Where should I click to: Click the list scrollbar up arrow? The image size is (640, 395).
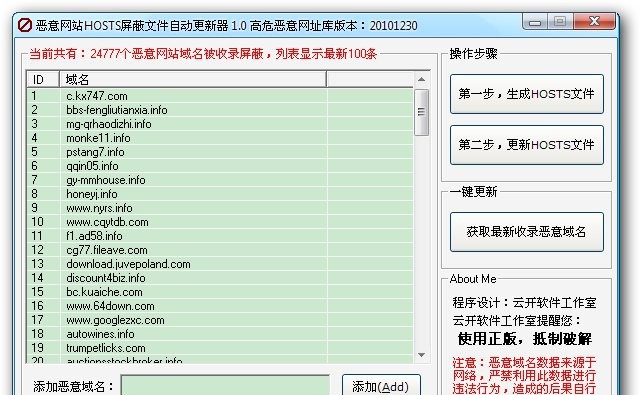pyautogui.click(x=422, y=80)
